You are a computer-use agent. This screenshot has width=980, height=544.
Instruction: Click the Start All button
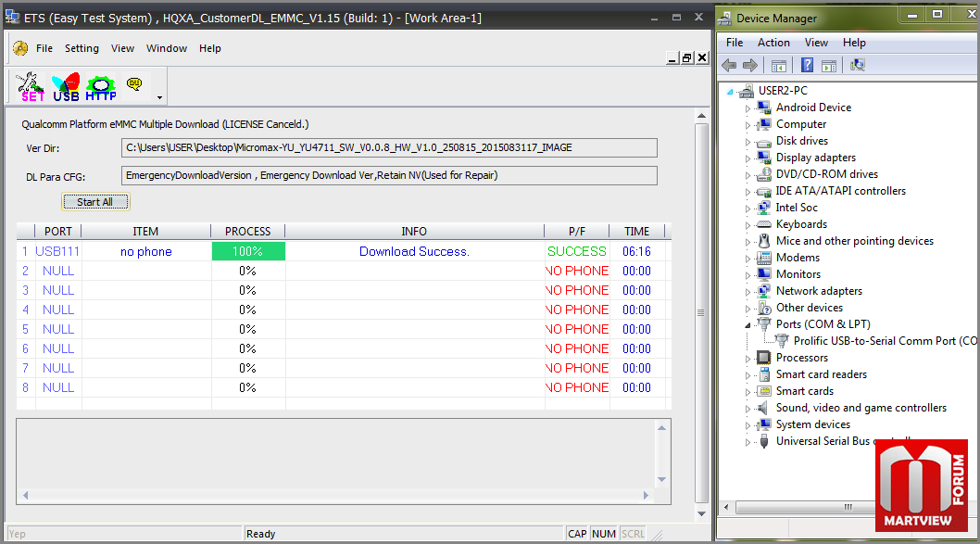[95, 202]
